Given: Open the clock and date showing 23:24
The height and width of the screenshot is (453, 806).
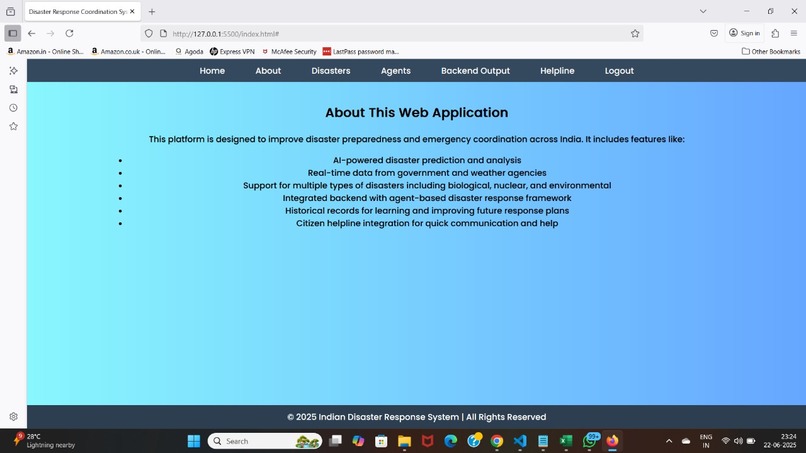Looking at the screenshot, I should pyautogui.click(x=780, y=441).
